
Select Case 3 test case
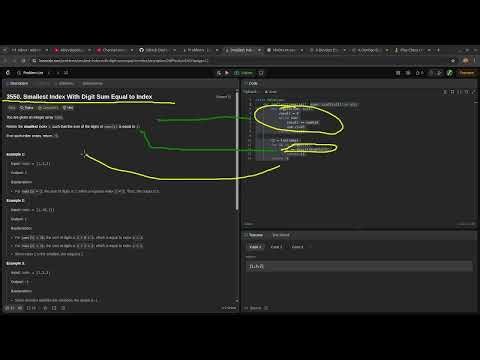(298, 247)
